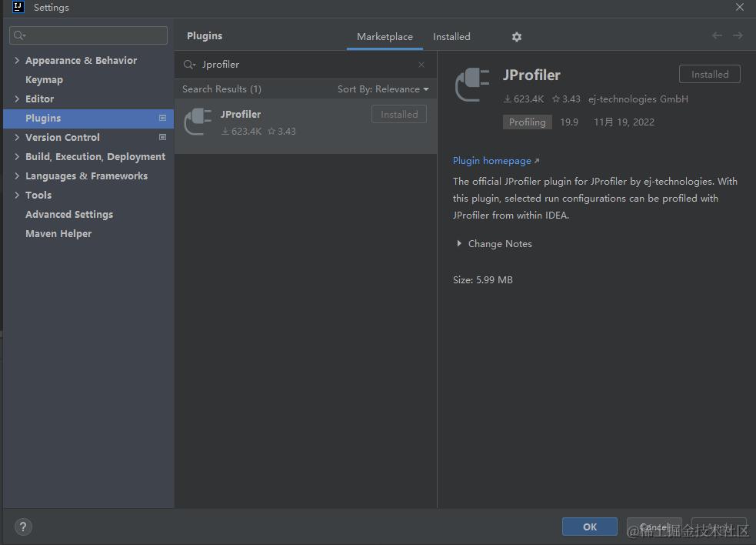This screenshot has width=756, height=545.
Task: Click the release date 11月 19, 2022
Action: coord(624,122)
